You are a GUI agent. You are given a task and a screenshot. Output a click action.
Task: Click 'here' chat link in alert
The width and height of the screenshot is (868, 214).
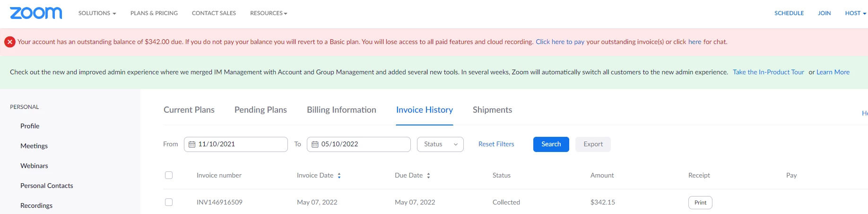[694, 42]
